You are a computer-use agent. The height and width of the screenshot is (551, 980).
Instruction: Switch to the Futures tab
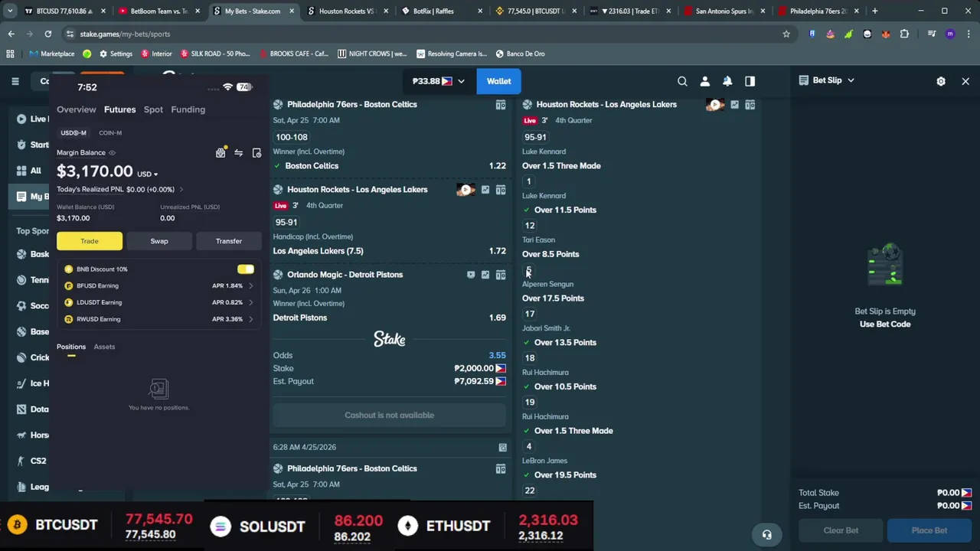119,109
